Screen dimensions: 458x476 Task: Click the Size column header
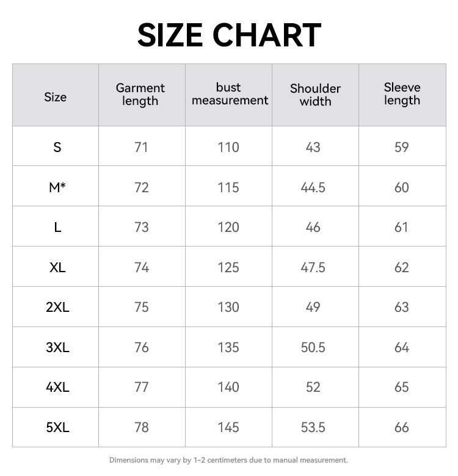56,97
